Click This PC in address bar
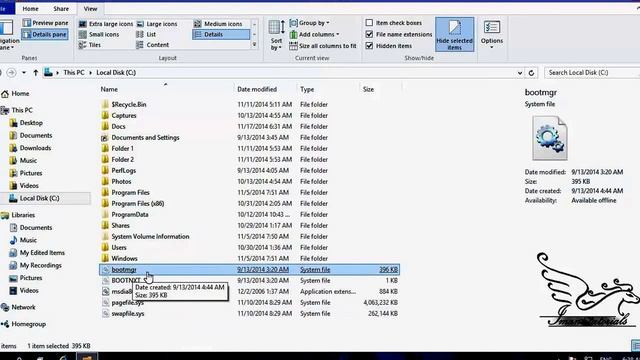The width and height of the screenshot is (640, 360). (x=74, y=73)
